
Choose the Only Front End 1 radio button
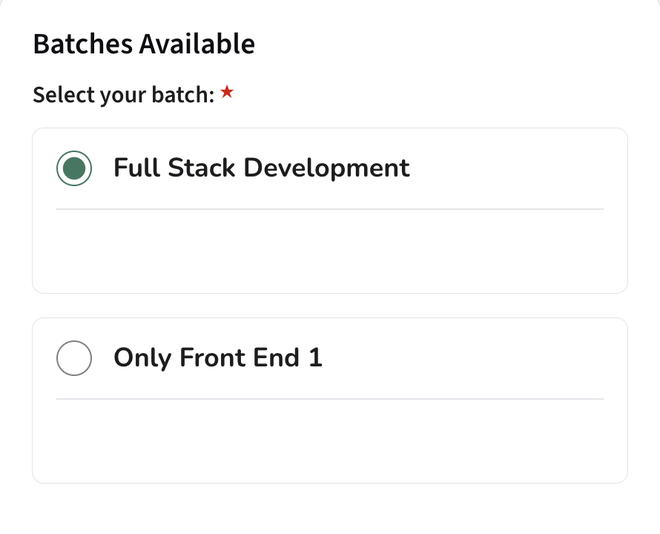(x=74, y=358)
